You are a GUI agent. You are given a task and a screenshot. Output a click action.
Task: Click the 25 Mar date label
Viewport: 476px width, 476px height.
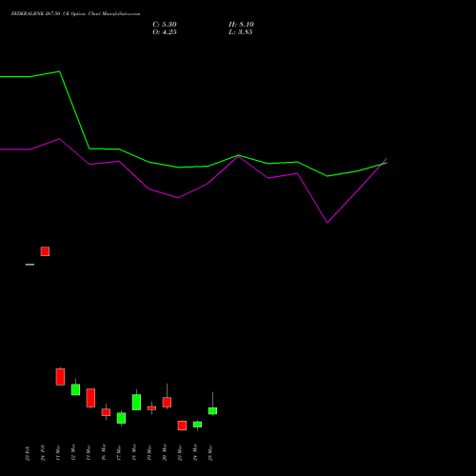pos(210,453)
